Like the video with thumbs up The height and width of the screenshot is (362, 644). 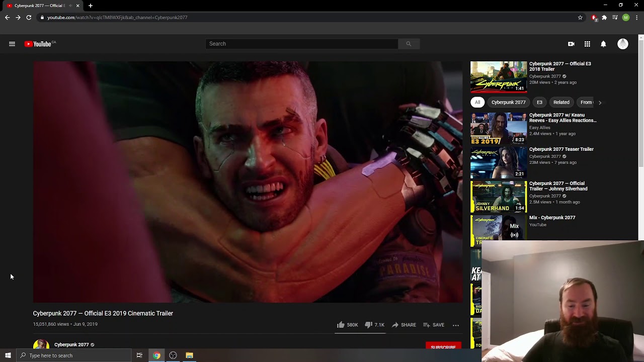click(x=341, y=325)
